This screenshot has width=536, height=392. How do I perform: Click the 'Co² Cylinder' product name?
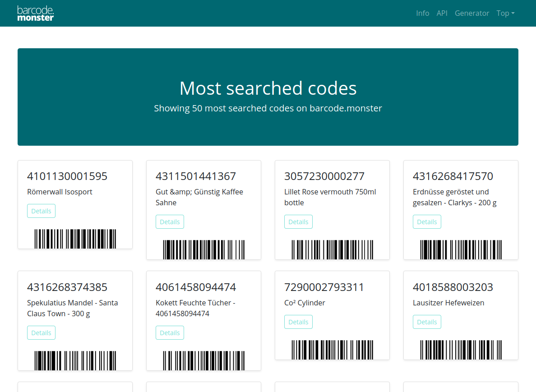[x=305, y=303]
